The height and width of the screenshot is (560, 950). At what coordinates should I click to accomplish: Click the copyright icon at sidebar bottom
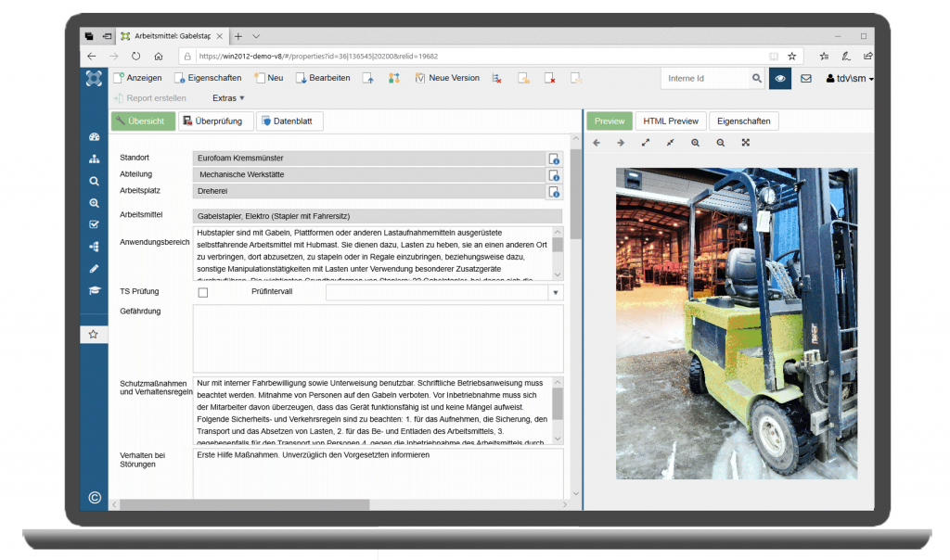(x=95, y=498)
